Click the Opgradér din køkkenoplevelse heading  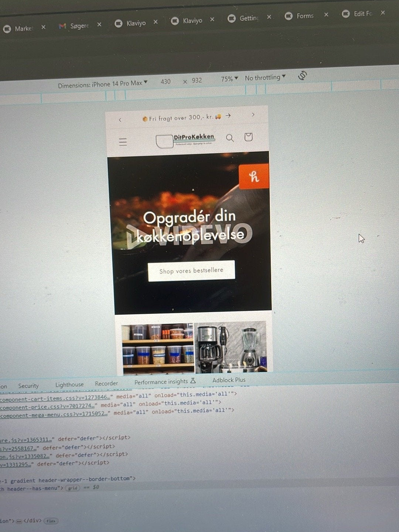(190, 226)
